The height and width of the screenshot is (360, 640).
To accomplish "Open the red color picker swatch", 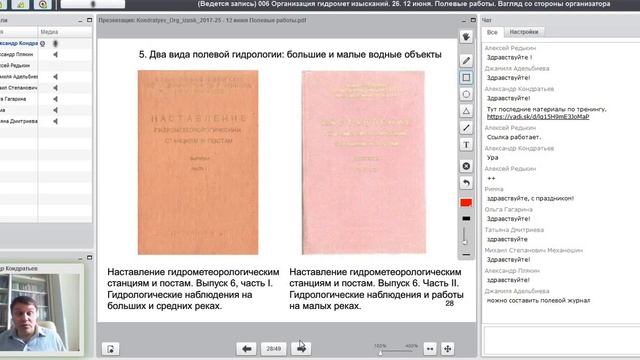I will tap(466, 203).
